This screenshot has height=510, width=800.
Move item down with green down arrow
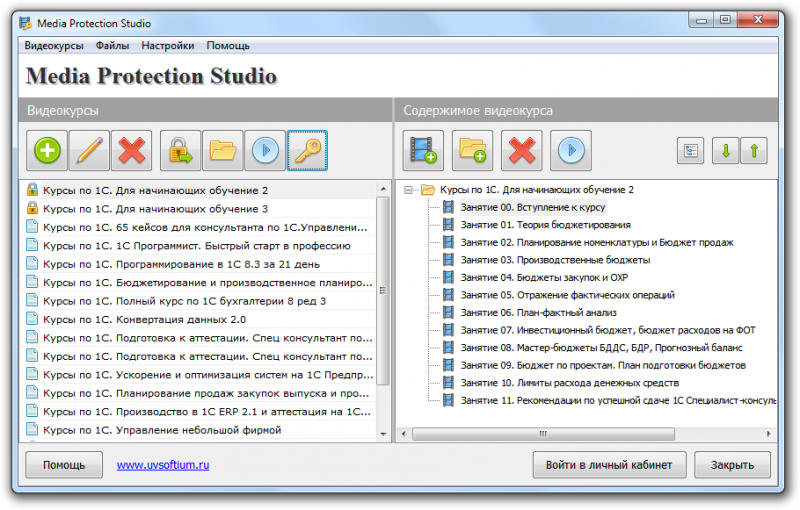click(726, 151)
